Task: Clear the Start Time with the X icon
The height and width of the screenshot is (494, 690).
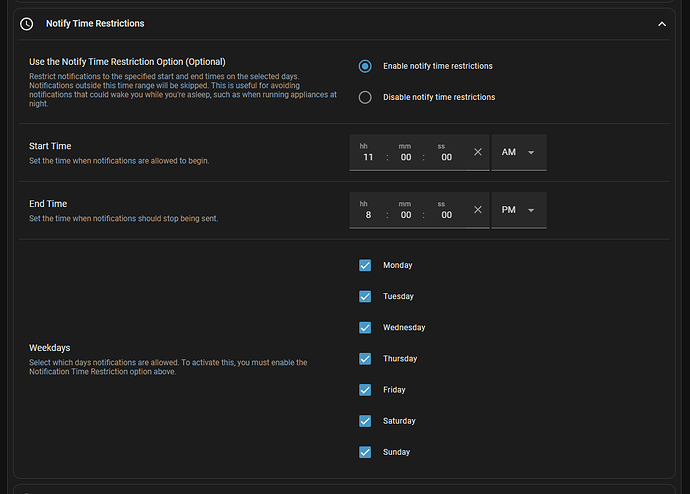Action: [477, 152]
